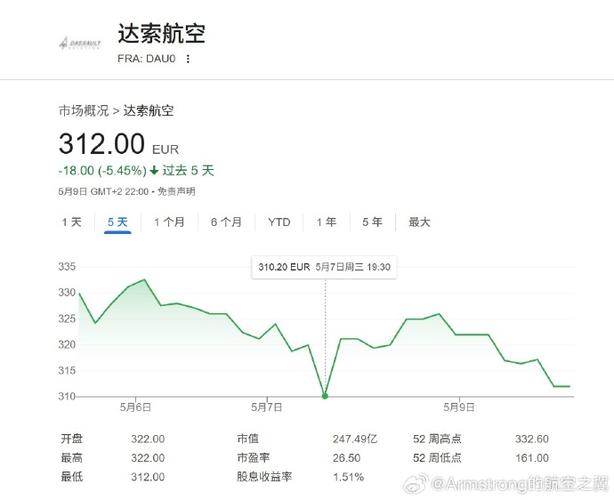This screenshot has height=500, width=614.
Task: View the 1 年 price history
Action: coord(326,222)
